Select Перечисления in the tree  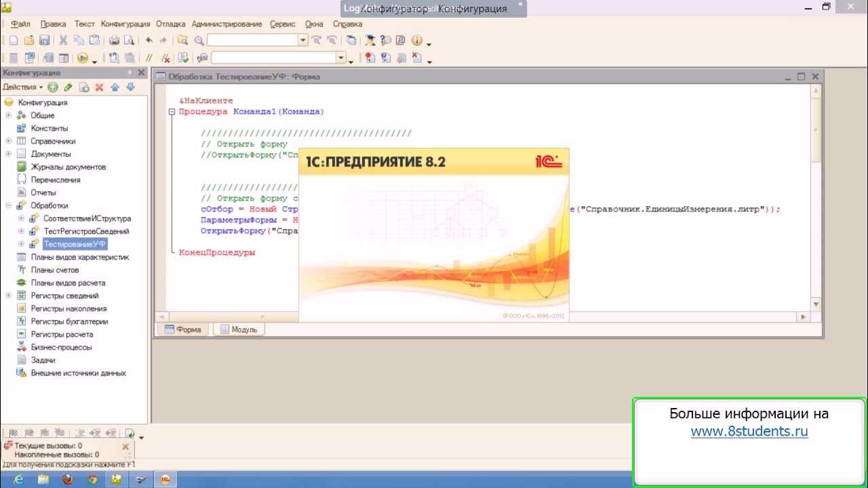point(55,180)
